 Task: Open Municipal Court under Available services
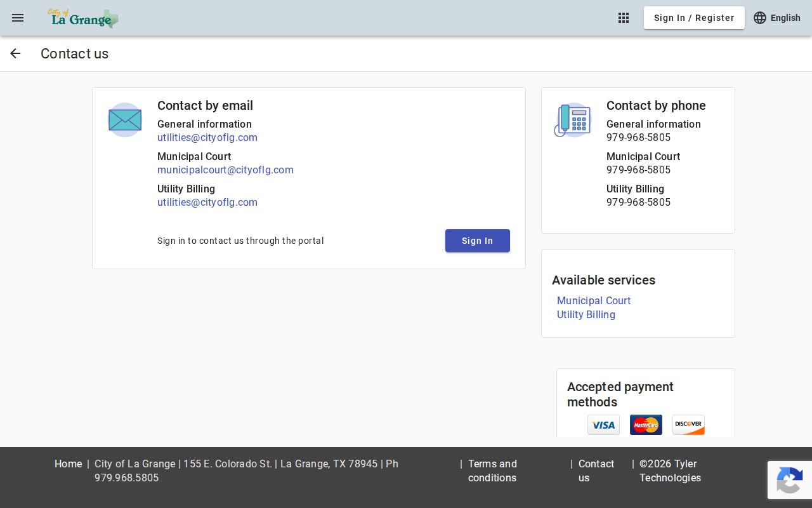click(x=594, y=301)
